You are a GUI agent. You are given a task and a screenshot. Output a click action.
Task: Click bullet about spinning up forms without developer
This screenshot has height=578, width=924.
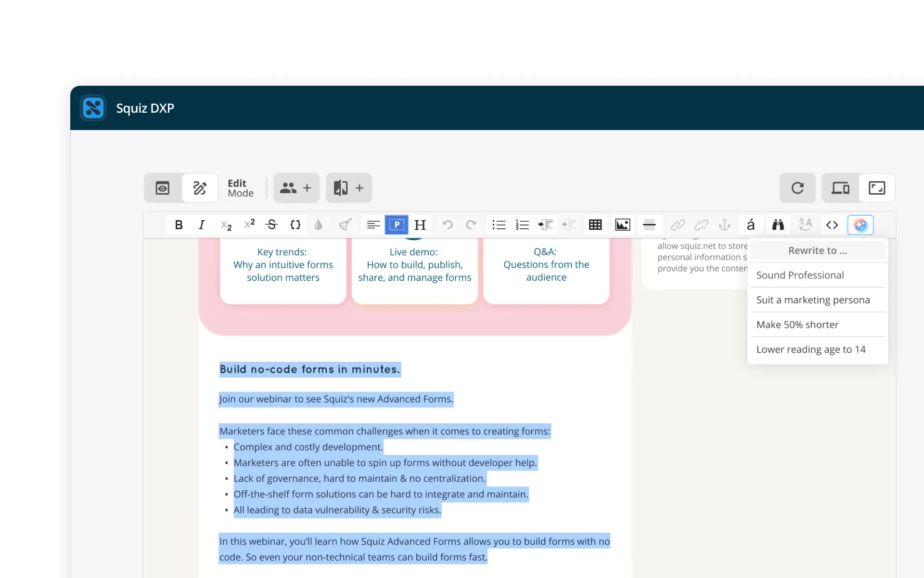(x=385, y=463)
